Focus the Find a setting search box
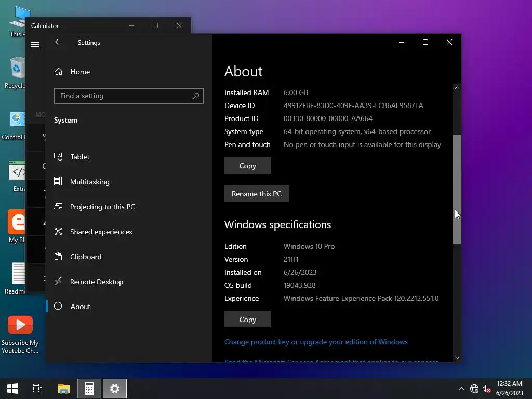The width and height of the screenshot is (532, 399). tap(129, 96)
